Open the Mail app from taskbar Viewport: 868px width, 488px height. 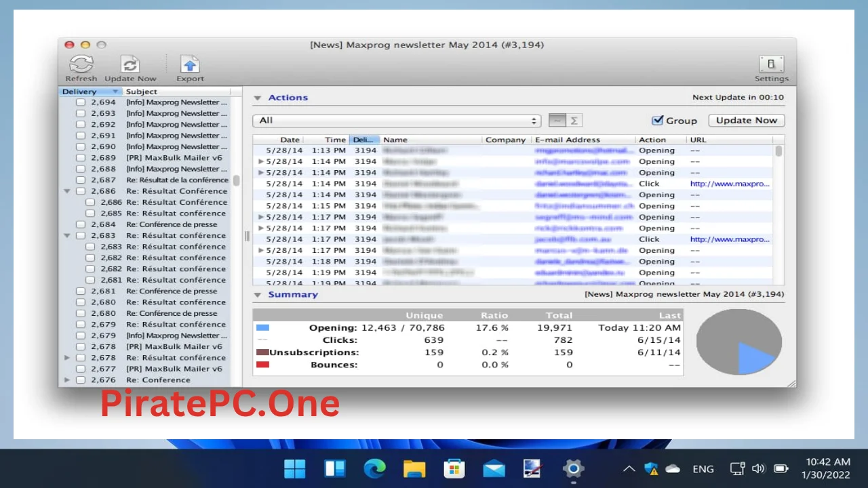(494, 468)
